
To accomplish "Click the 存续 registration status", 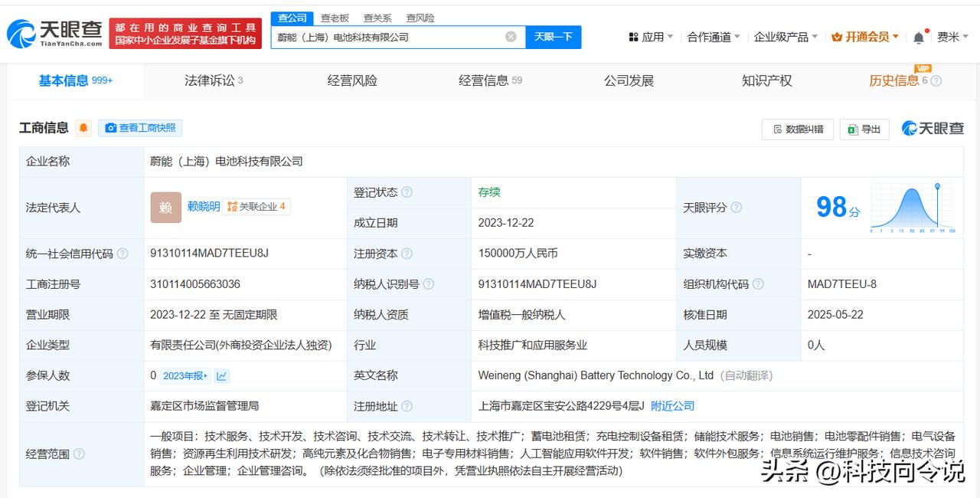I will point(489,192).
